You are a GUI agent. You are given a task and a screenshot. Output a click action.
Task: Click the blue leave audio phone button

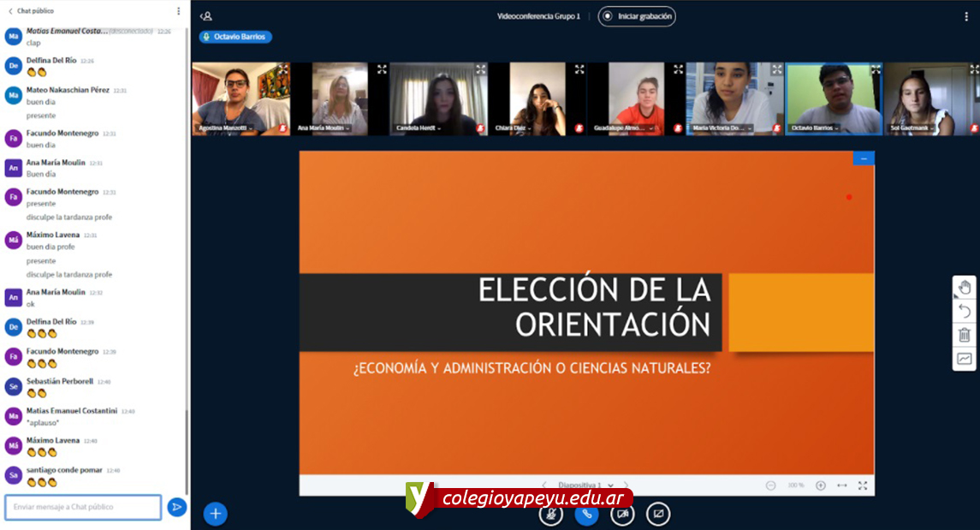tap(586, 515)
